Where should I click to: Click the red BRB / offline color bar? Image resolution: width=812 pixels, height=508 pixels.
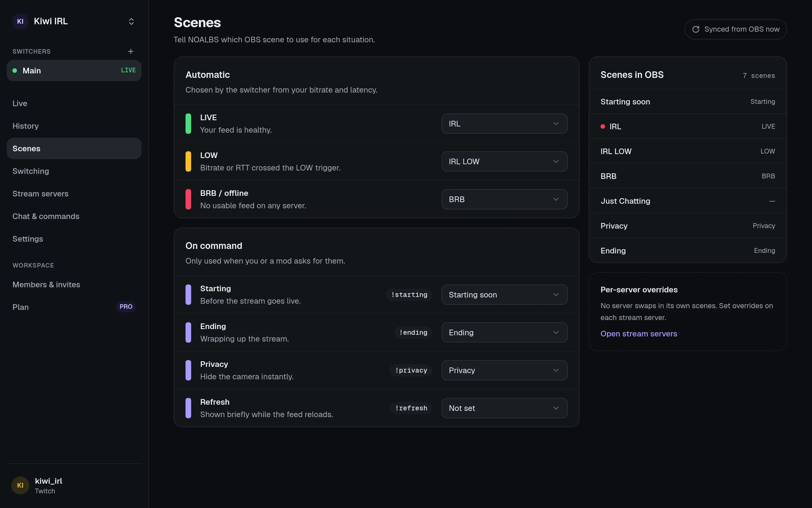pyautogui.click(x=188, y=199)
